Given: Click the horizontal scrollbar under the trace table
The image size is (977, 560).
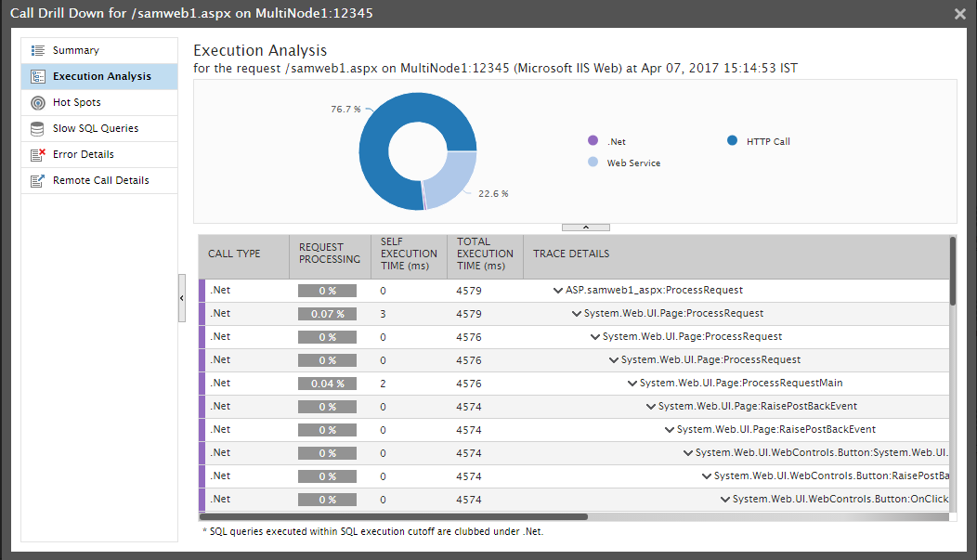Looking at the screenshot, I should 395,517.
